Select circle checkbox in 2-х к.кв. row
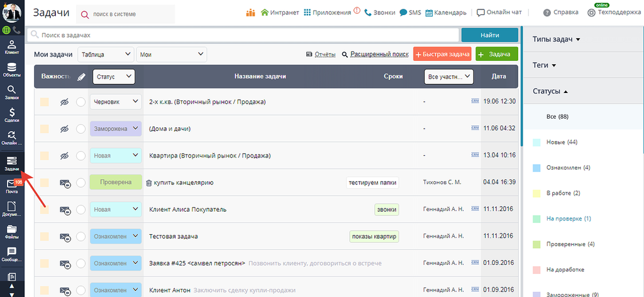Viewport: 644px width, 297px height. point(81,102)
